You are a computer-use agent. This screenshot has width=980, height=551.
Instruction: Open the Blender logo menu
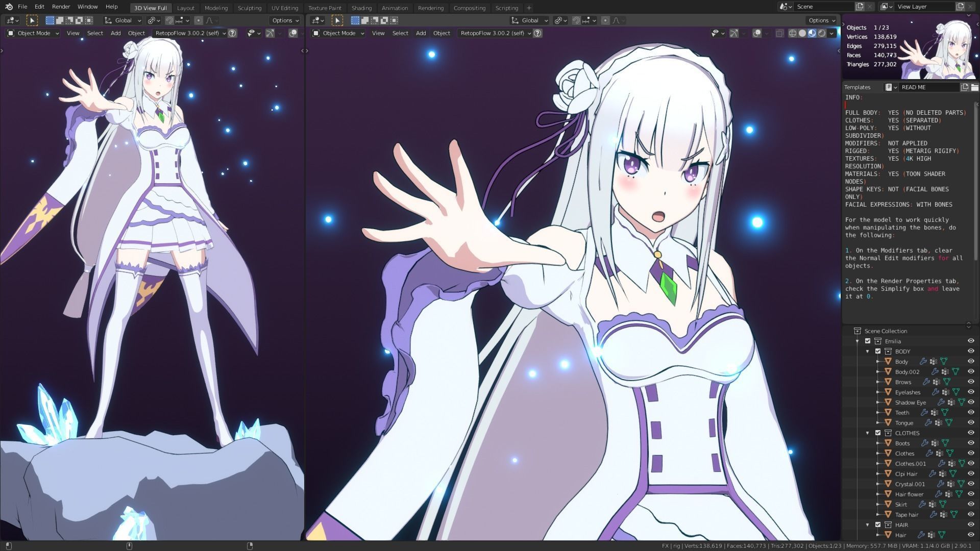pos(9,7)
